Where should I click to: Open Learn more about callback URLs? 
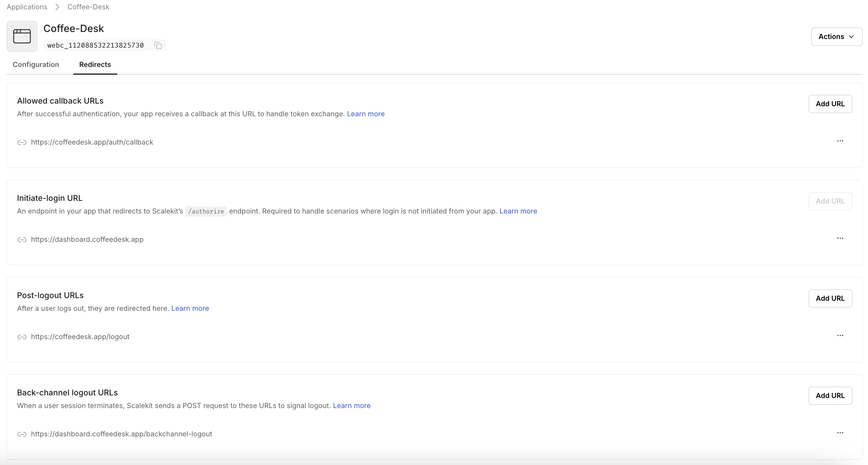(x=366, y=114)
